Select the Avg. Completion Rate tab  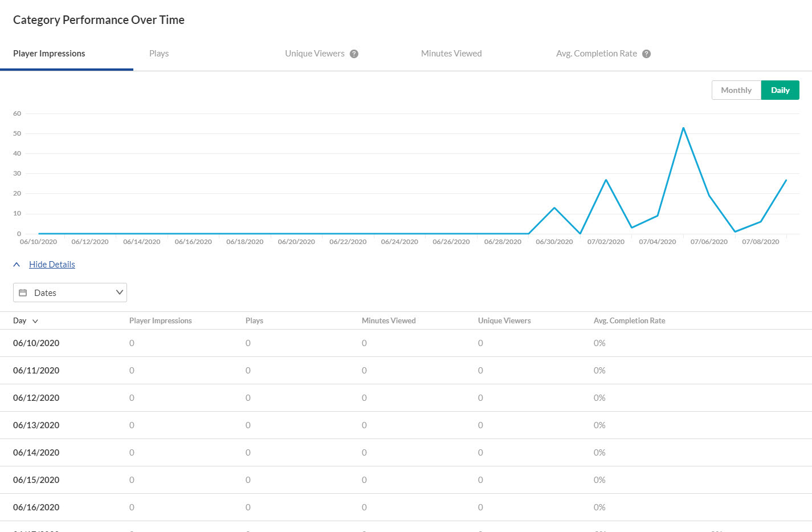tap(597, 54)
